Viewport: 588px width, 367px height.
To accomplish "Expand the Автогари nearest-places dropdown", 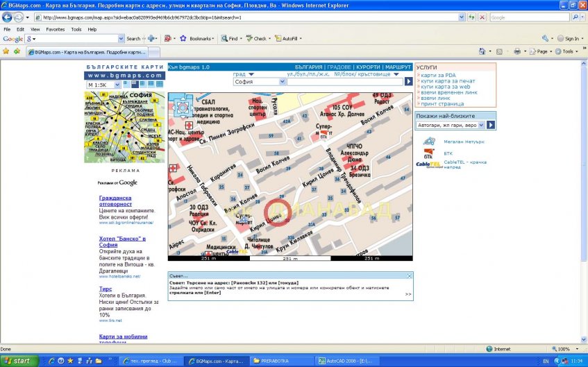I will pyautogui.click(x=450, y=125).
